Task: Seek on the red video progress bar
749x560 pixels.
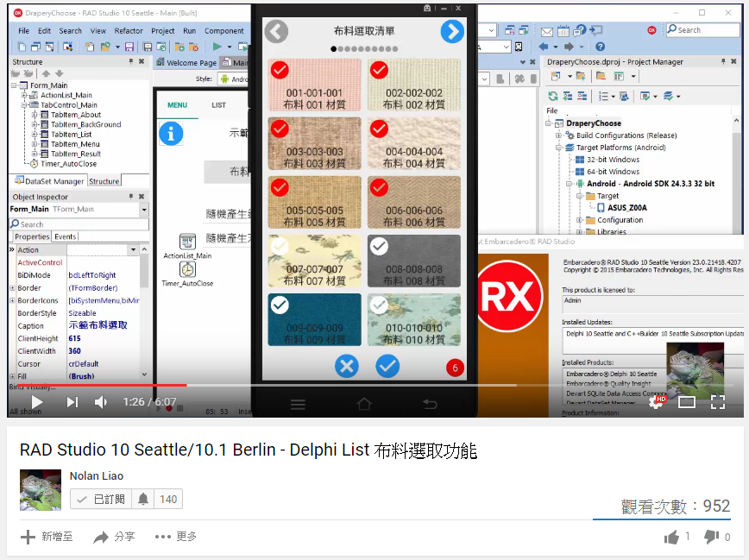Action: coord(98,385)
